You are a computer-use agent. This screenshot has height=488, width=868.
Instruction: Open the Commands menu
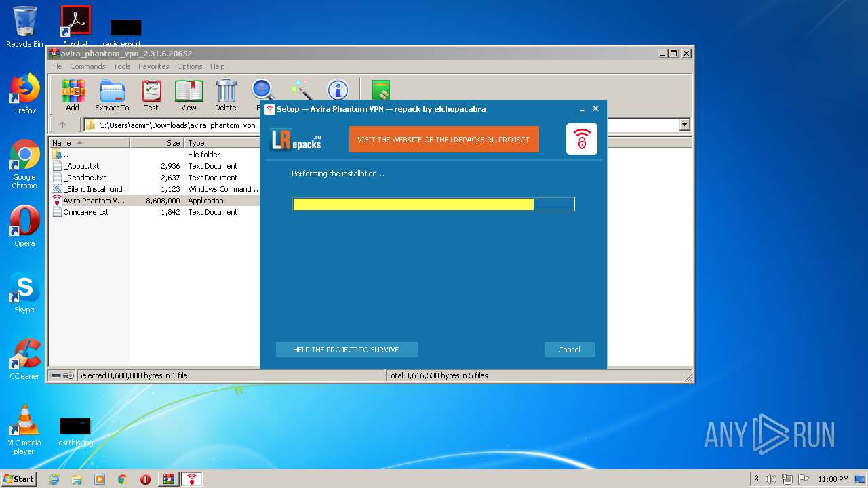click(x=87, y=66)
